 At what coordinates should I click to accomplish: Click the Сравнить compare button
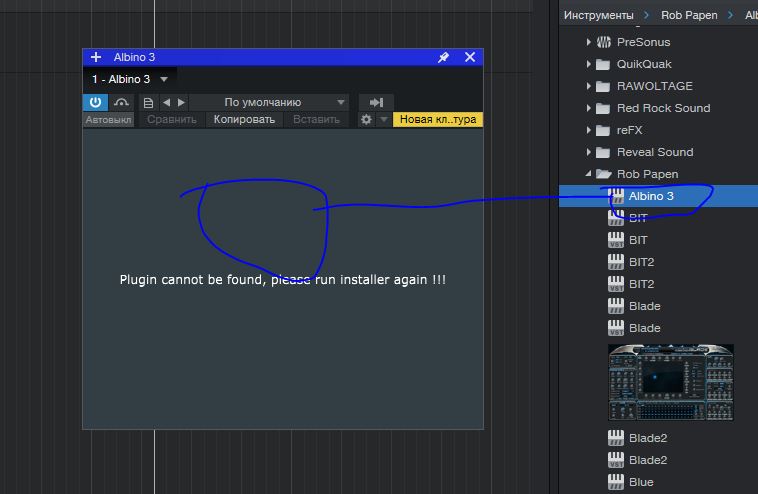[172, 119]
